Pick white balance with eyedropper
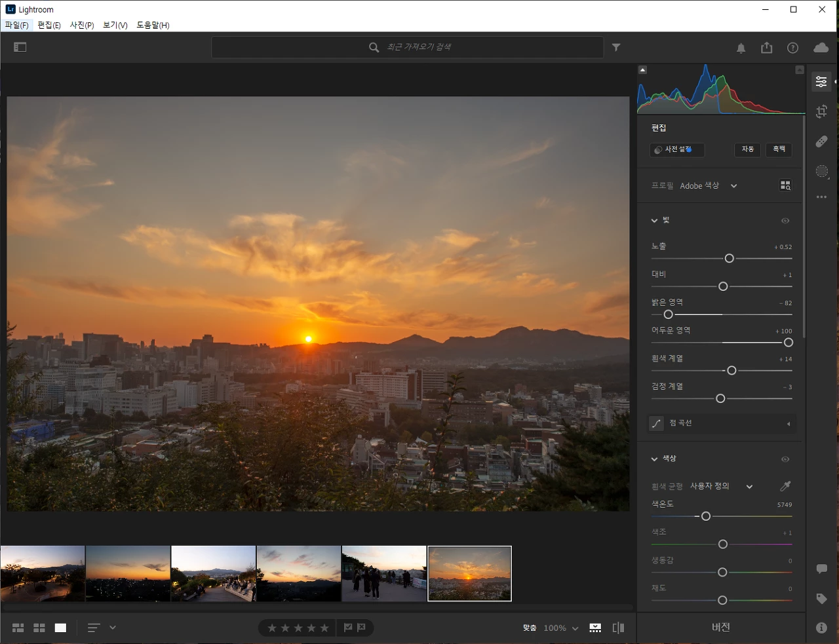The image size is (839, 644). coord(785,486)
